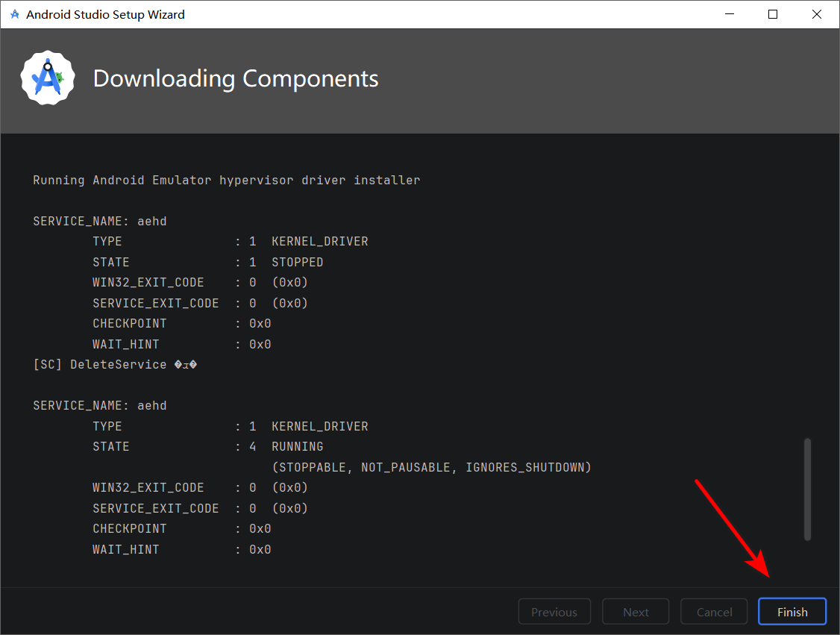This screenshot has width=840, height=635.
Task: Click '(STOPPABLE, NOT_PAUSABLE, IGNORES_SHUTDOWN)' text
Action: [431, 467]
